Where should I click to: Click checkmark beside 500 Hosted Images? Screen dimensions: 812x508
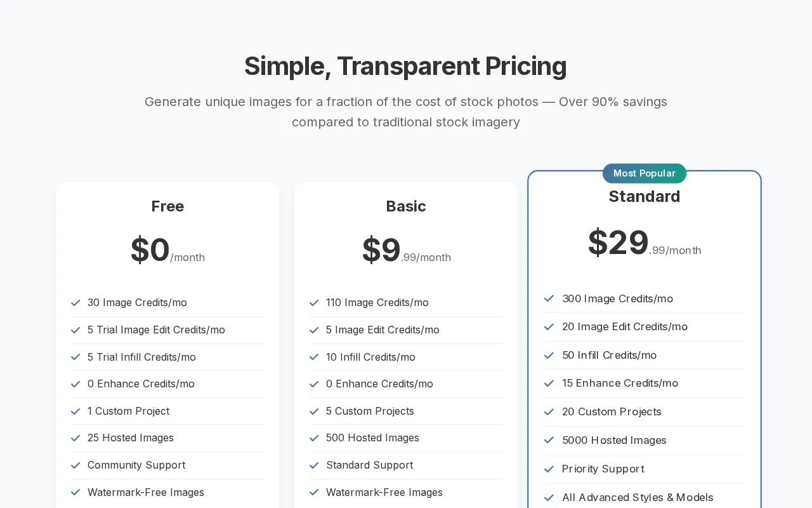[x=314, y=438]
